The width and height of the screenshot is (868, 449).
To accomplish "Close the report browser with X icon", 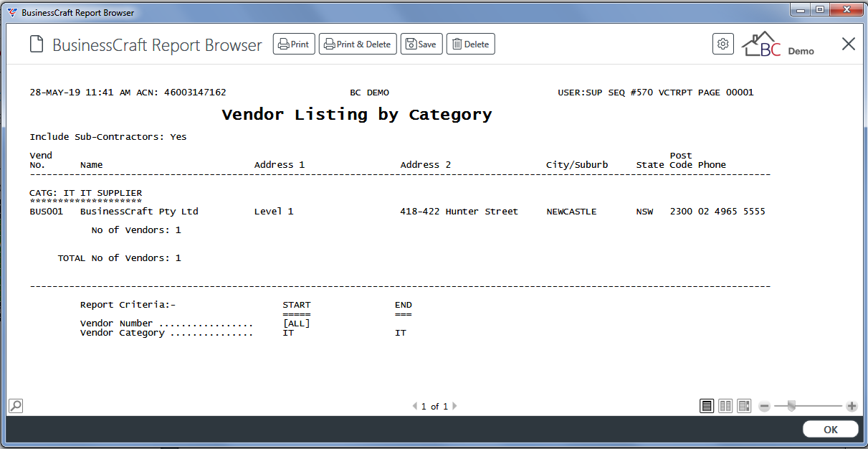I will (849, 44).
